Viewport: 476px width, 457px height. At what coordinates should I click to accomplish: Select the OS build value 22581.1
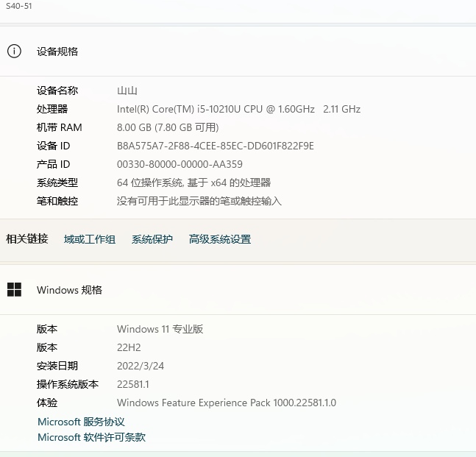pos(133,384)
